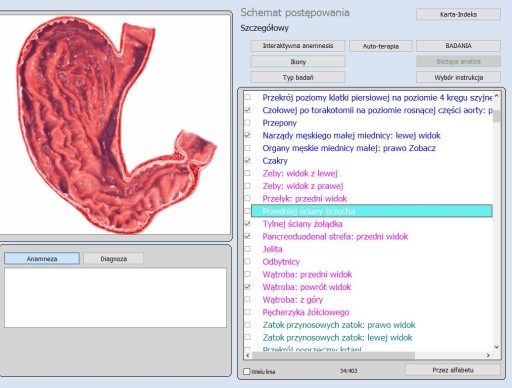Screen dimensions: 512x388
Task: Check Zeby: widok z prawej checkbox
Action: tap(248, 186)
